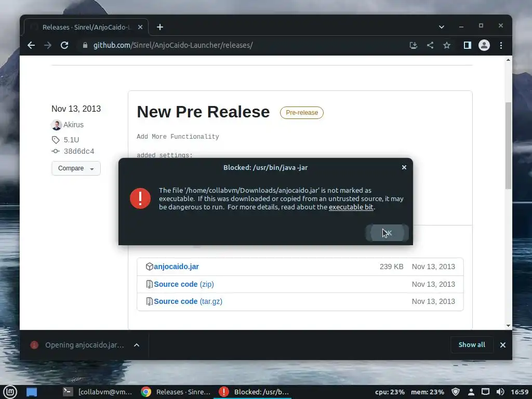This screenshot has height=399, width=532.
Task: Click the OK button in Blocked dialog
Action: [x=387, y=233]
